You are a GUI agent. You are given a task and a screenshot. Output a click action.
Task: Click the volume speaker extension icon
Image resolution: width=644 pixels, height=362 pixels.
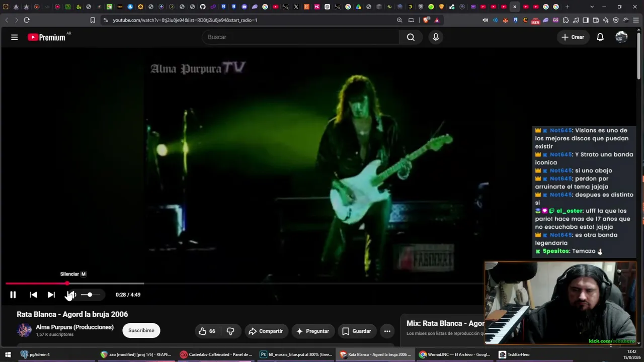(485, 20)
